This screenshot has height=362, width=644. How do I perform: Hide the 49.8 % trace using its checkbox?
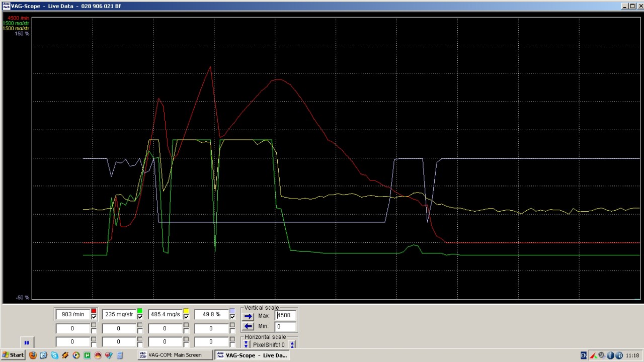232,317
